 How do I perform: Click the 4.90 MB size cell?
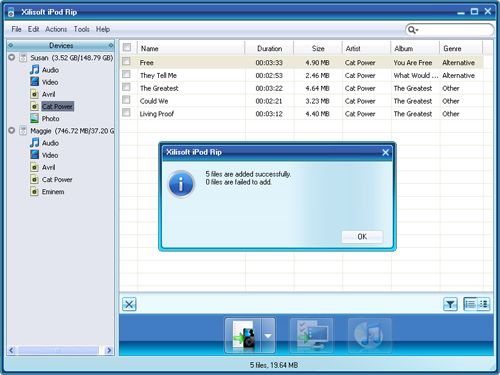[317, 63]
